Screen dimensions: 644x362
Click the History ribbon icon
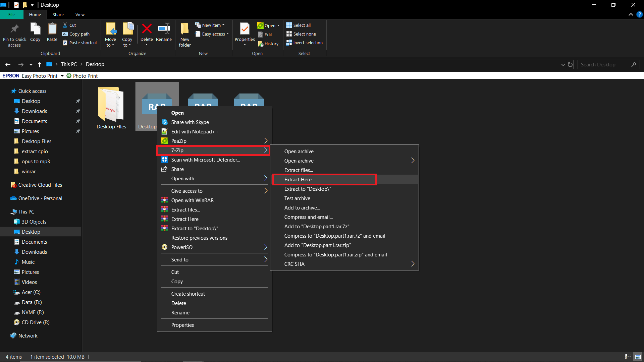click(260, 44)
